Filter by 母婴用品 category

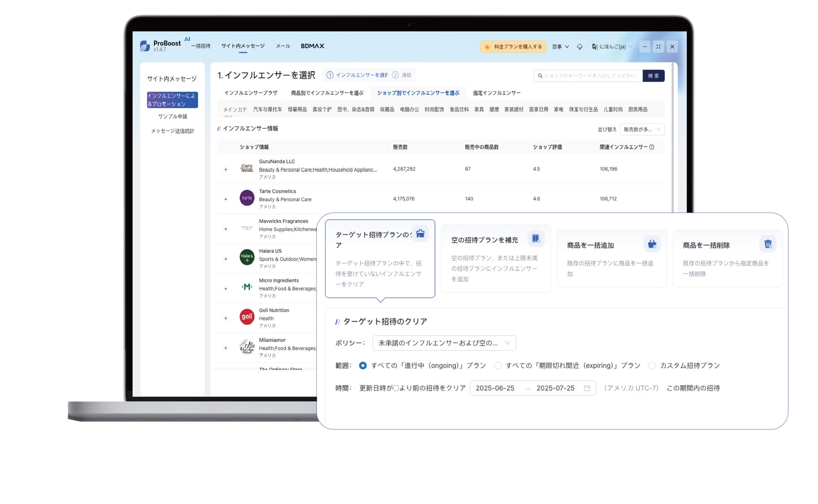[297, 109]
